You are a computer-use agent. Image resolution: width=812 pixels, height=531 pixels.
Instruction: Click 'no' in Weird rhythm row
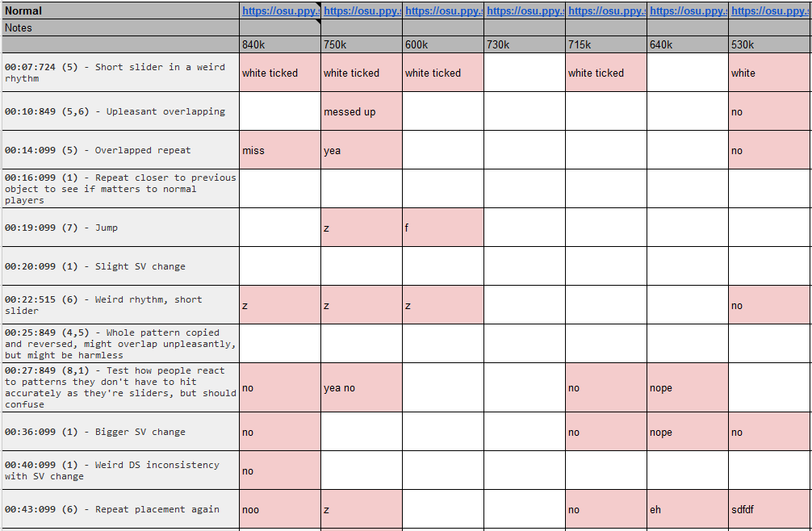pyautogui.click(x=769, y=305)
